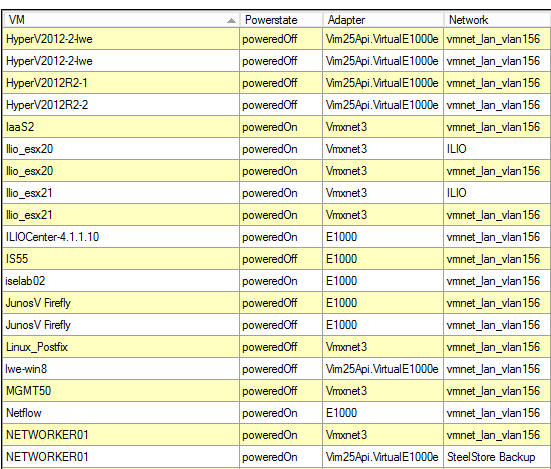Viewport: 551px width, 469px height.
Task: Sort by the Powerstate column header
Action: [x=281, y=20]
